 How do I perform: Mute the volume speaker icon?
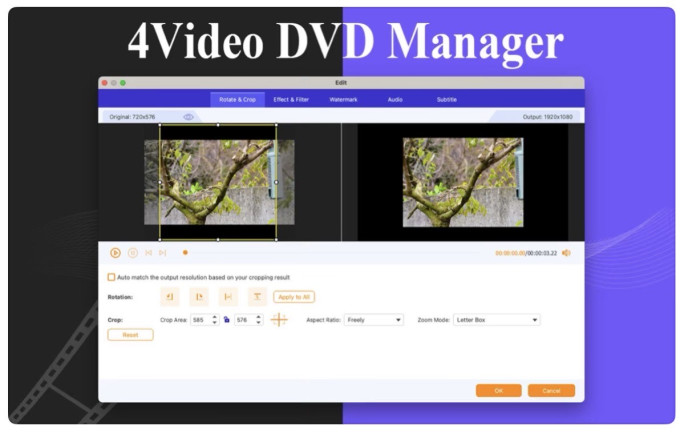[x=566, y=253]
